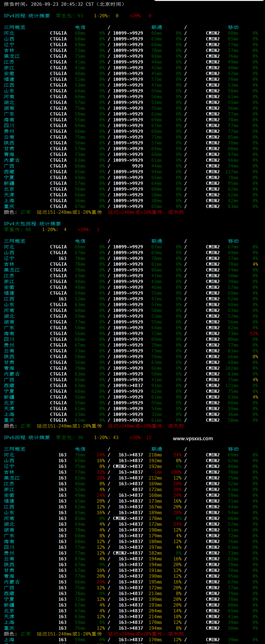Click the lone "9929" route without a 10099 prefix

(x=138, y=166)
